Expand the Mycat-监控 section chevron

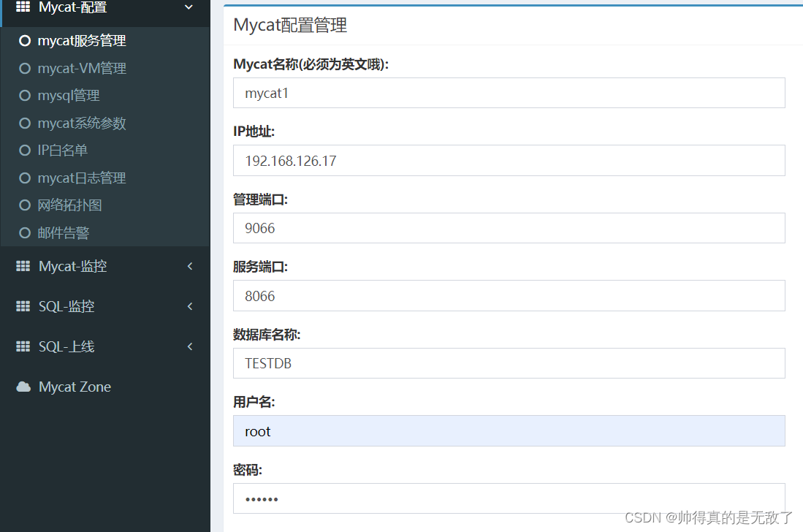pyautogui.click(x=189, y=266)
